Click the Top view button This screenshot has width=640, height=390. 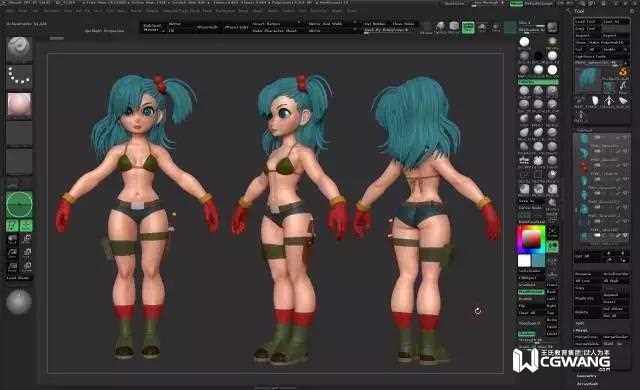pos(552,312)
